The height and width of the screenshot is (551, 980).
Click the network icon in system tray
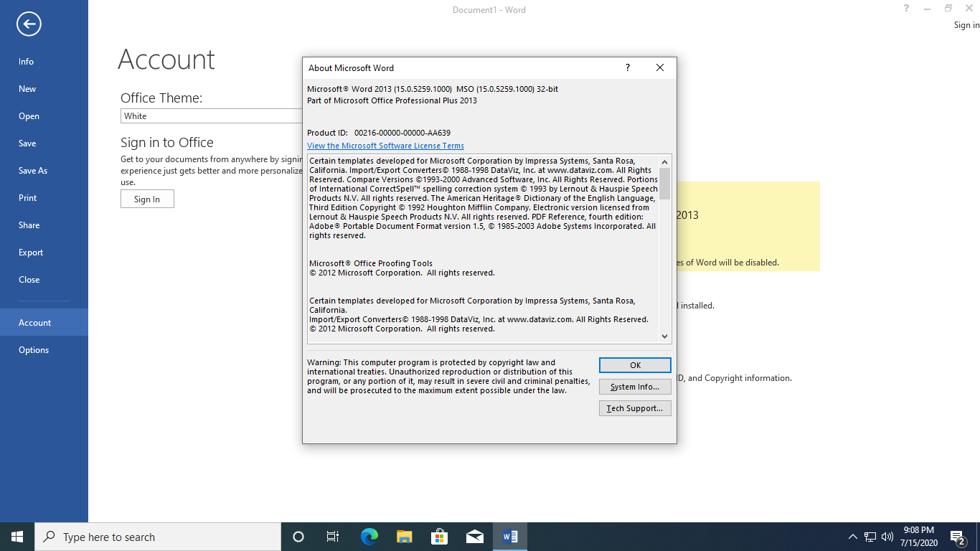(x=870, y=537)
